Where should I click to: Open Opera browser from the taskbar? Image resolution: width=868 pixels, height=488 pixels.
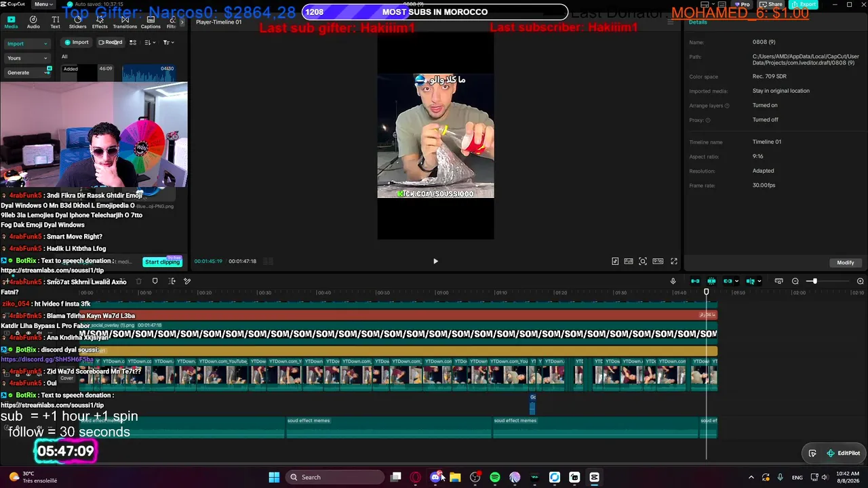416,477
